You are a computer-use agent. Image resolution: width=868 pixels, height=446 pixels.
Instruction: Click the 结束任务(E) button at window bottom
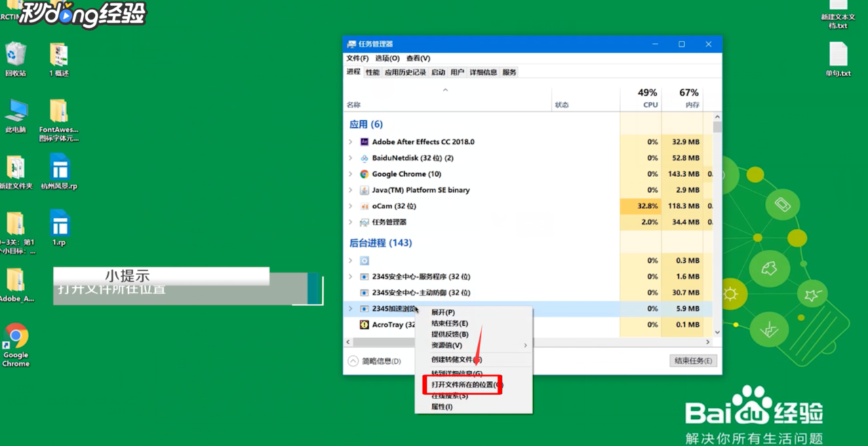(x=692, y=361)
